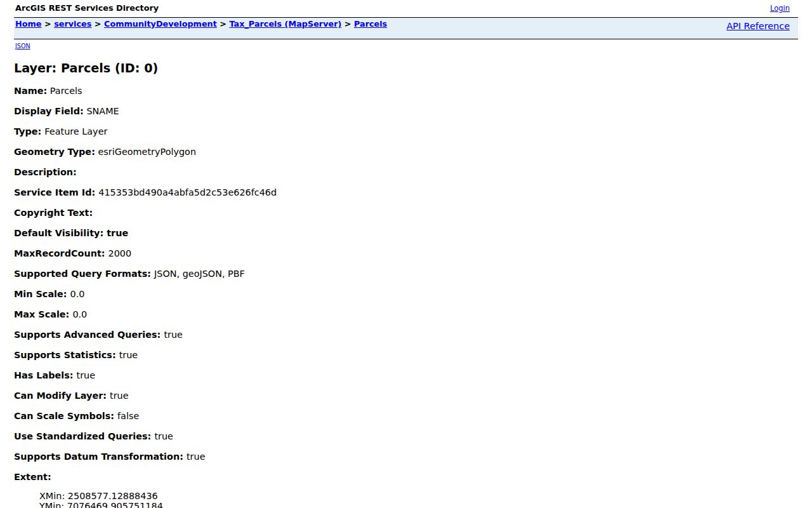Viewport: 812px width, 508px height.
Task: Click the Default Visibility: true line
Action: [71, 233]
